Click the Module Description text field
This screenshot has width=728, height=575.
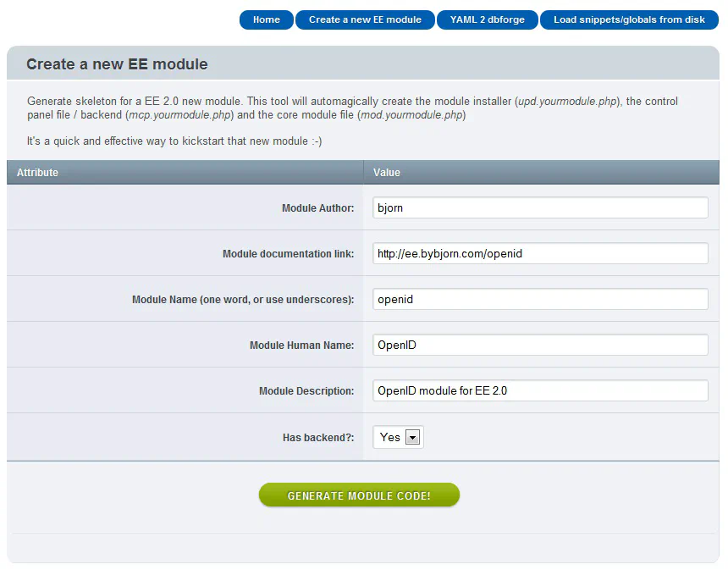click(540, 390)
